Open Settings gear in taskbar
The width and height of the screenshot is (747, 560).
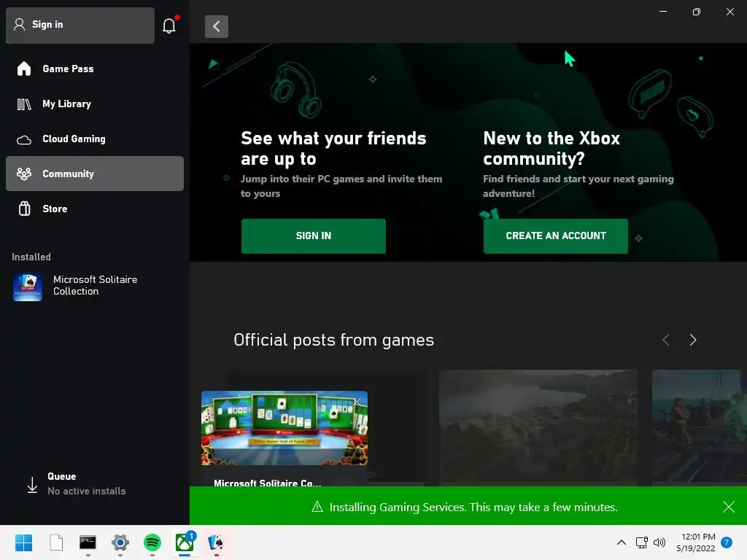(x=120, y=542)
